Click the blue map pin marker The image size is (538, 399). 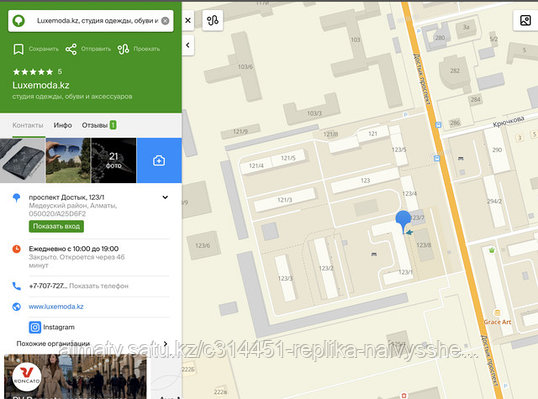click(x=403, y=221)
